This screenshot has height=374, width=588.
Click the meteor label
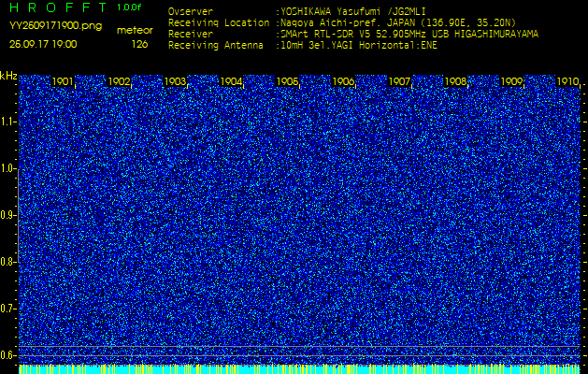click(x=135, y=30)
